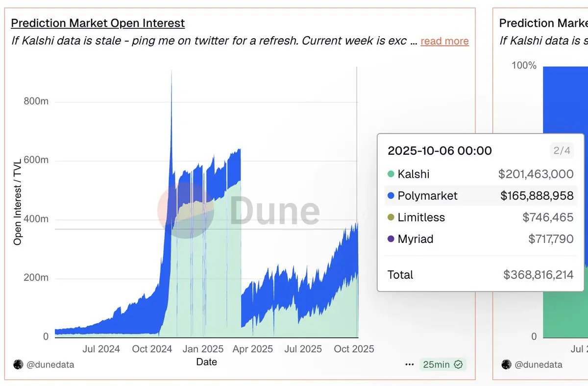Select the highlighted Polymarket row in the tooltip
The height and width of the screenshot is (386, 588).
(480, 196)
